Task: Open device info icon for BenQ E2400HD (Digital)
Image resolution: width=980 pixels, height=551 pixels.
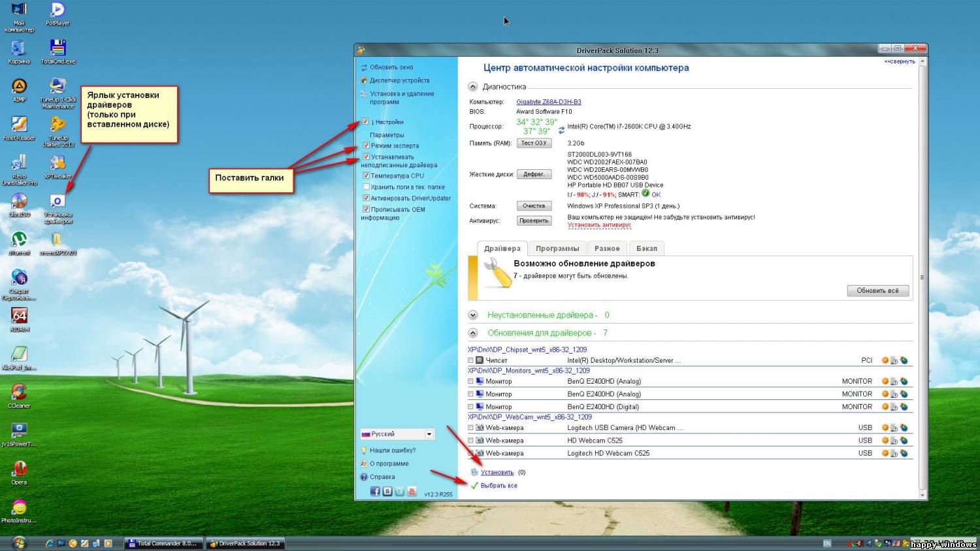Action: click(894, 407)
